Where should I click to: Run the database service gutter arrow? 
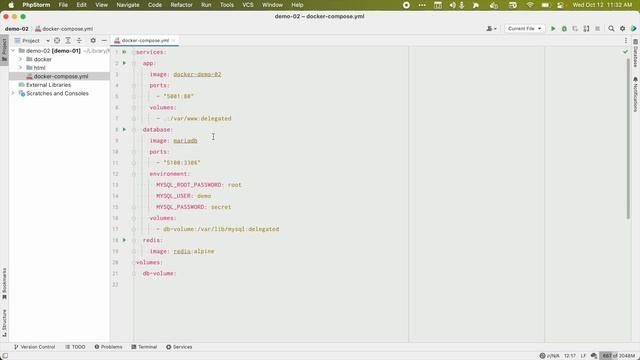[x=124, y=129]
